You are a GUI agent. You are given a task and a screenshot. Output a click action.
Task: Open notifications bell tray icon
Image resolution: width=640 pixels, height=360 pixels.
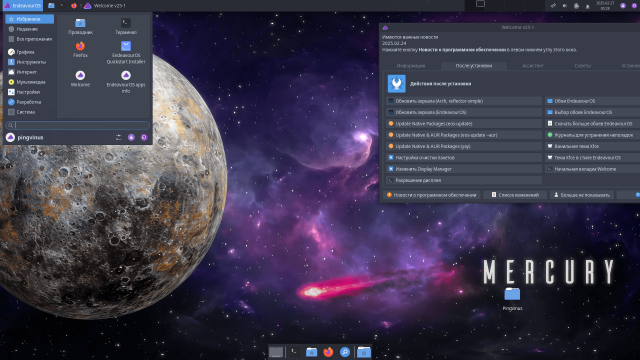587,6
